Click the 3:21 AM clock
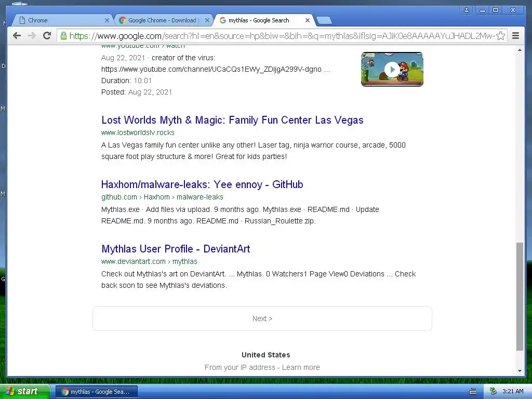The image size is (532, 399). click(513, 392)
